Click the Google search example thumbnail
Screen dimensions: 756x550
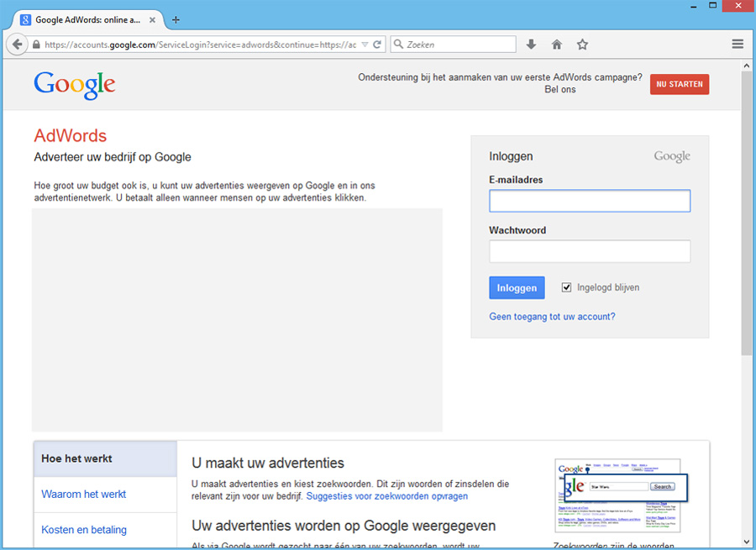[x=619, y=495]
